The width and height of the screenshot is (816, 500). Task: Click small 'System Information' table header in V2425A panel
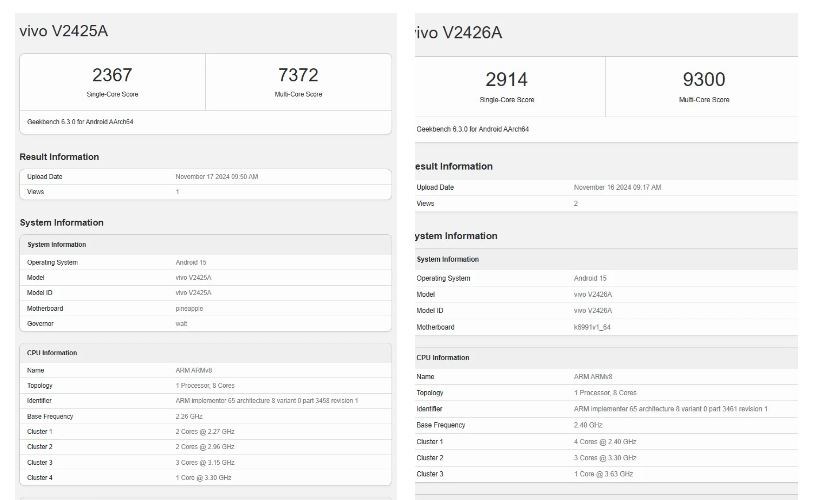pos(57,245)
